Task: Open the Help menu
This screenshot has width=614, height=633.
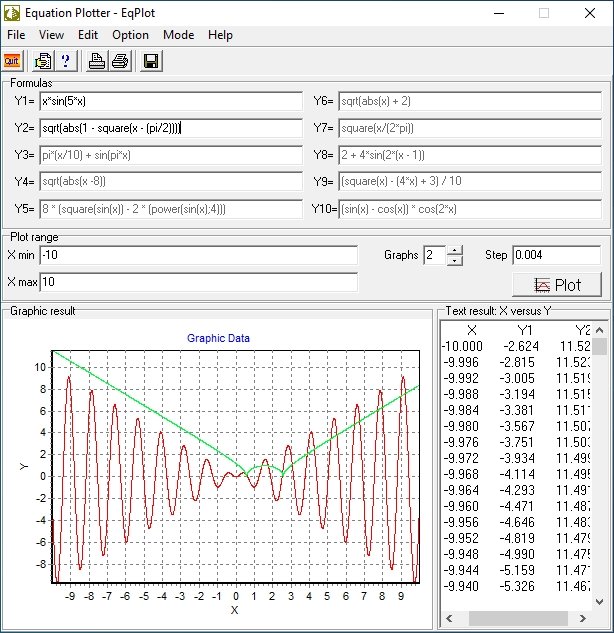Action: tap(220, 35)
